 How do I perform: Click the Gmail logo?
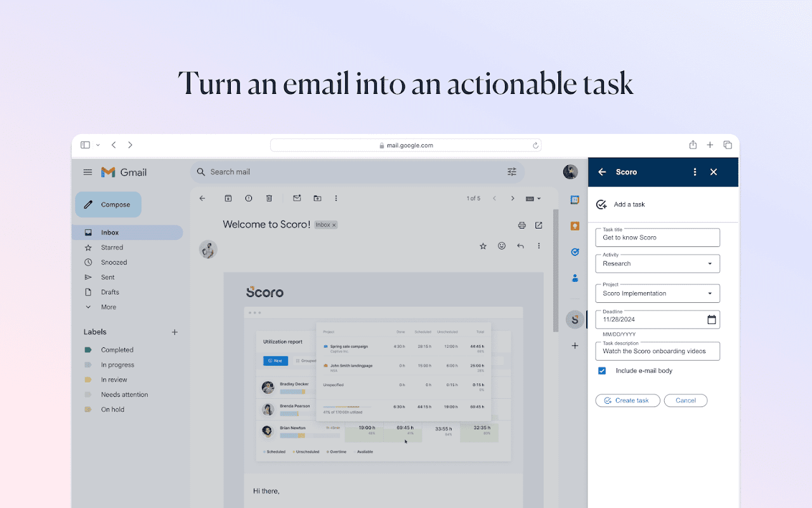(124, 172)
